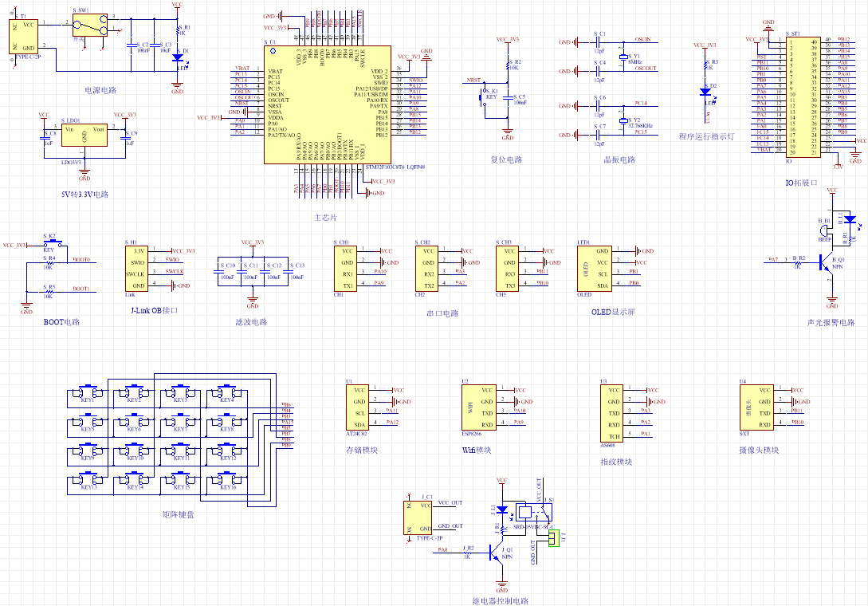This screenshot has height=606, width=868.
Task: Click the KEY1 matrix keypad button
Action: [x=88, y=392]
